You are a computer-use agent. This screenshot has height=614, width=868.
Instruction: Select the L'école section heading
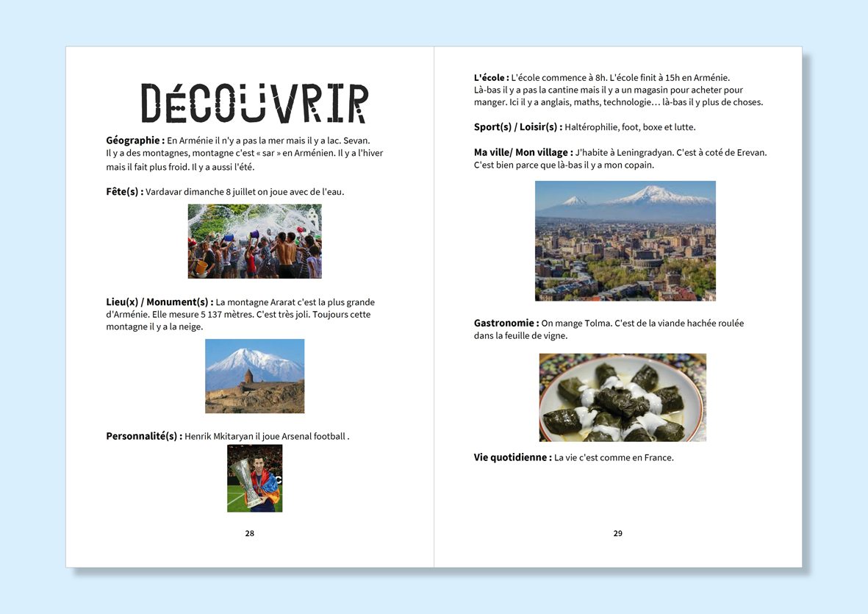[491, 78]
